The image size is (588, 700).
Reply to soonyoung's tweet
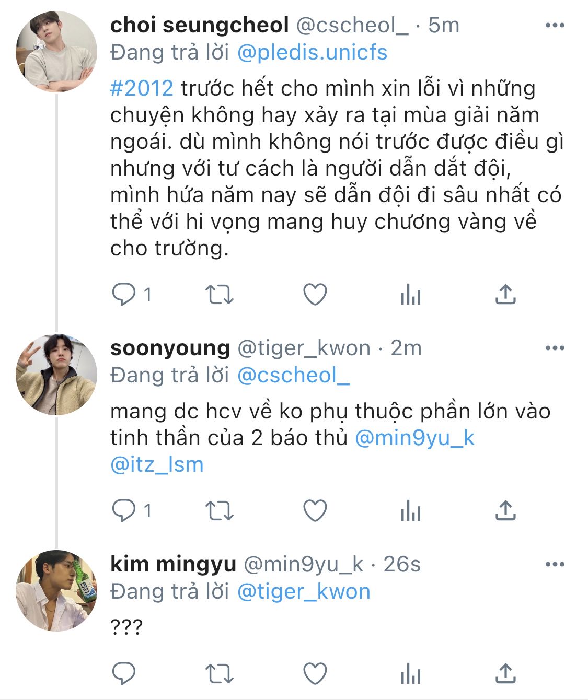(124, 510)
